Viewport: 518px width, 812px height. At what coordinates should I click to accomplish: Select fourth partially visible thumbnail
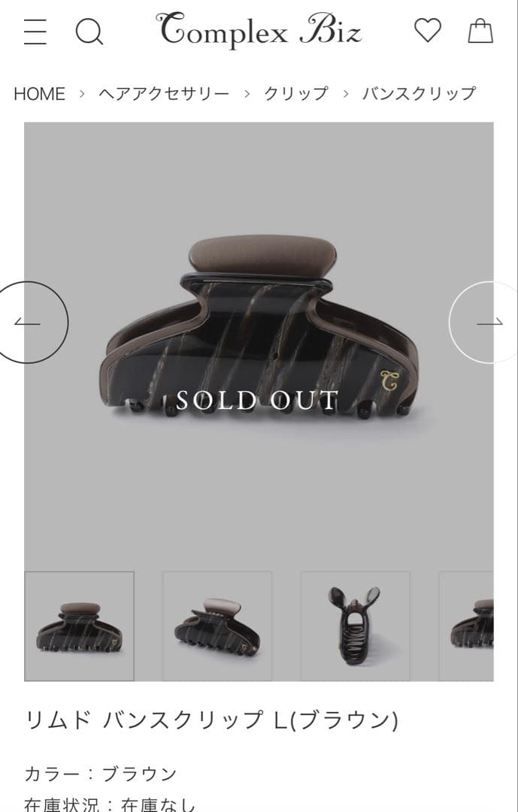(x=466, y=626)
